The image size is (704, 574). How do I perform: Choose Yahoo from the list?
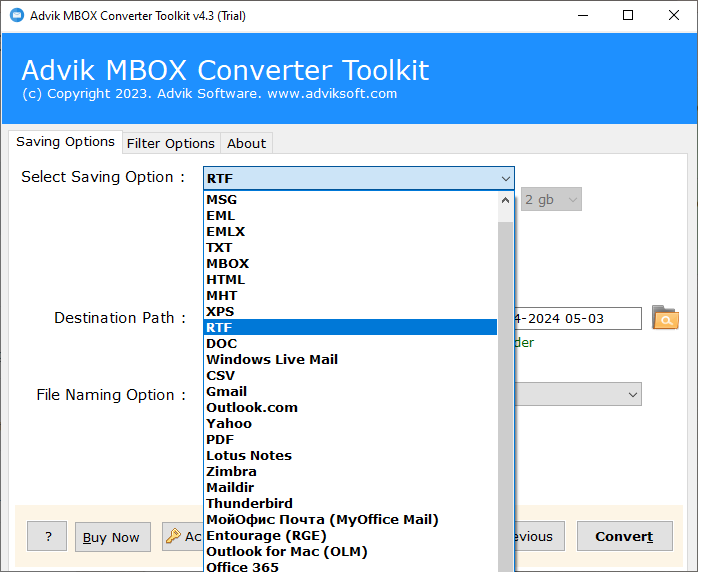coord(351,424)
